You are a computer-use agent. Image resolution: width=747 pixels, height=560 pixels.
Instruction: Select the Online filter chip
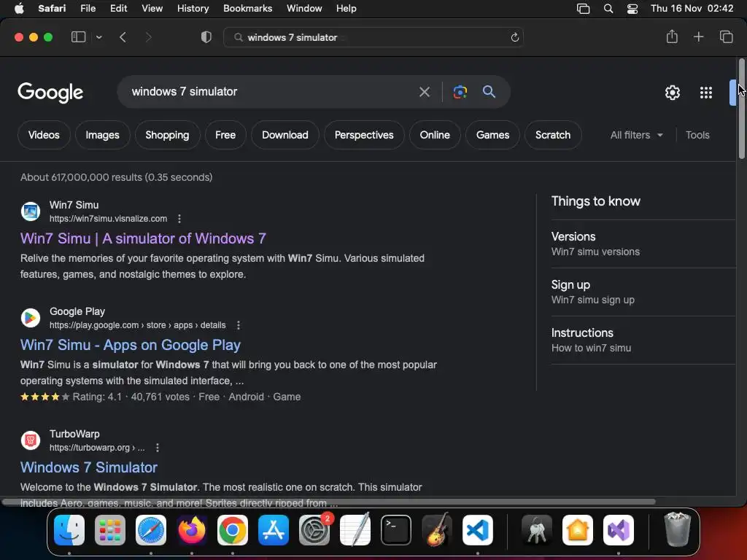[435, 135]
